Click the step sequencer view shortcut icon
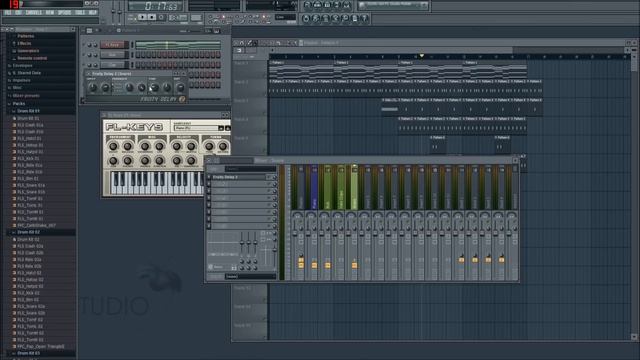640x360 pixels. [x=317, y=5]
